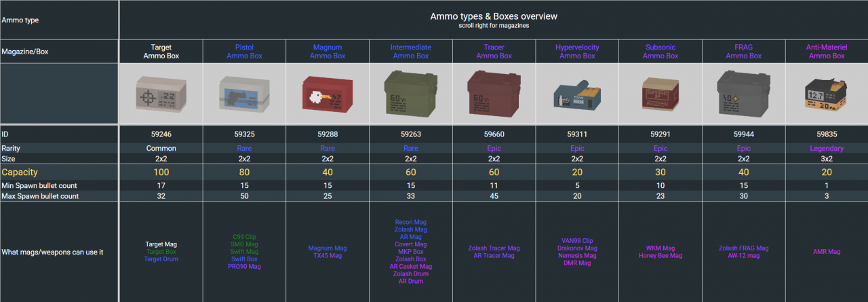Click the Pistol Ammo Box column header
This screenshot has width=868, height=302.
coord(245,52)
